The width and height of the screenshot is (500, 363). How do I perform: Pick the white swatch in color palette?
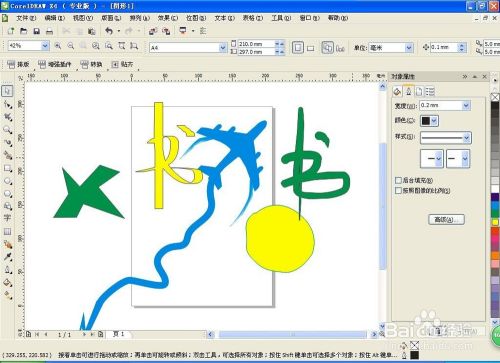[495, 189]
